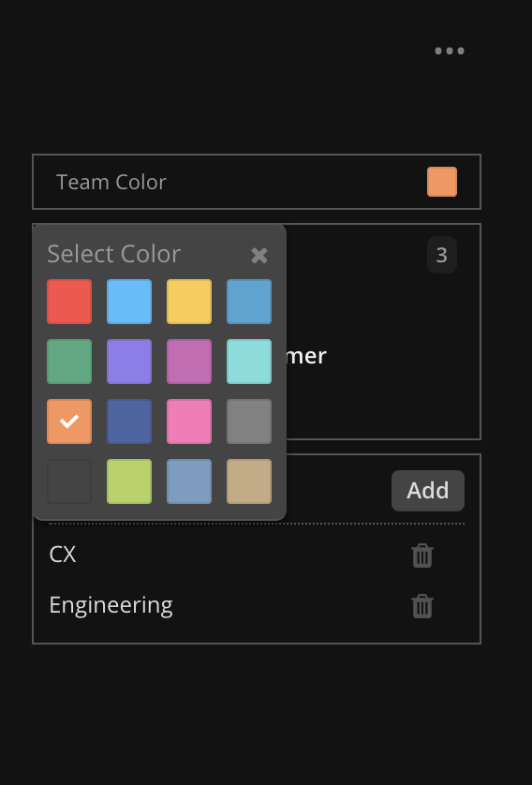
Task: Open the Team Color orange swatch
Action: [442, 182]
